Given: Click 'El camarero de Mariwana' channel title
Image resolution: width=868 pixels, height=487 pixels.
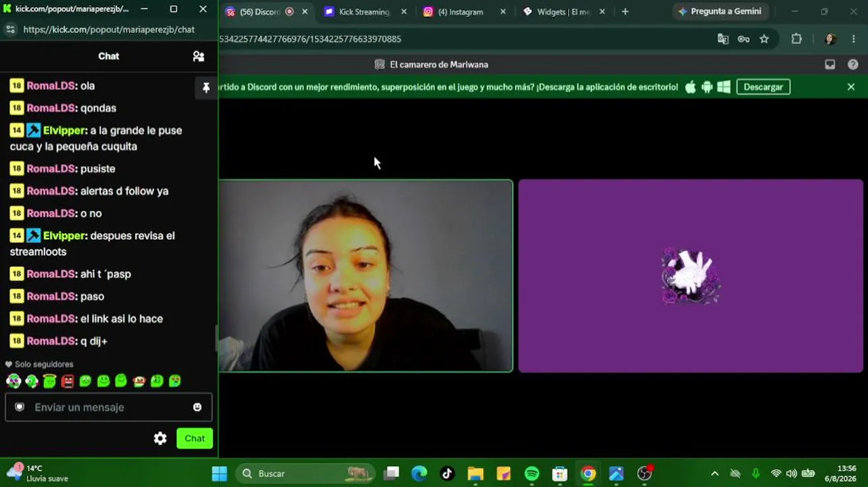Looking at the screenshot, I should tap(439, 65).
